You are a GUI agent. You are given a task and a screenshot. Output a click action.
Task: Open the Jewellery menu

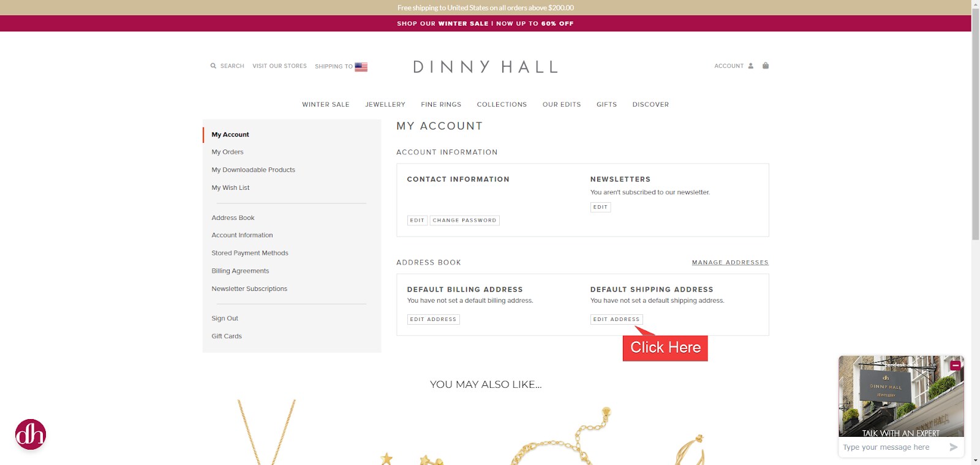click(x=385, y=105)
